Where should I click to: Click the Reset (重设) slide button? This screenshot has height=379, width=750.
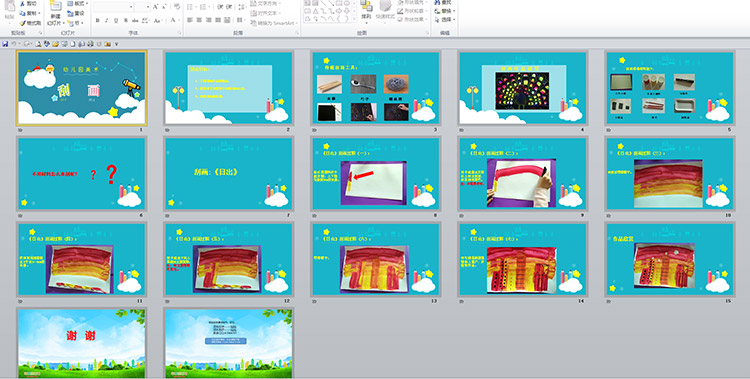click(x=76, y=13)
